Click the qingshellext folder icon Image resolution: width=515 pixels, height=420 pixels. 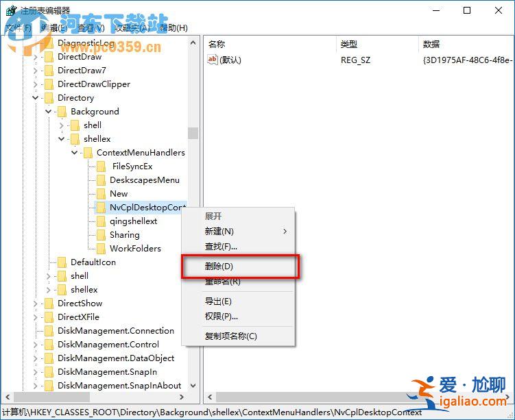(x=101, y=221)
